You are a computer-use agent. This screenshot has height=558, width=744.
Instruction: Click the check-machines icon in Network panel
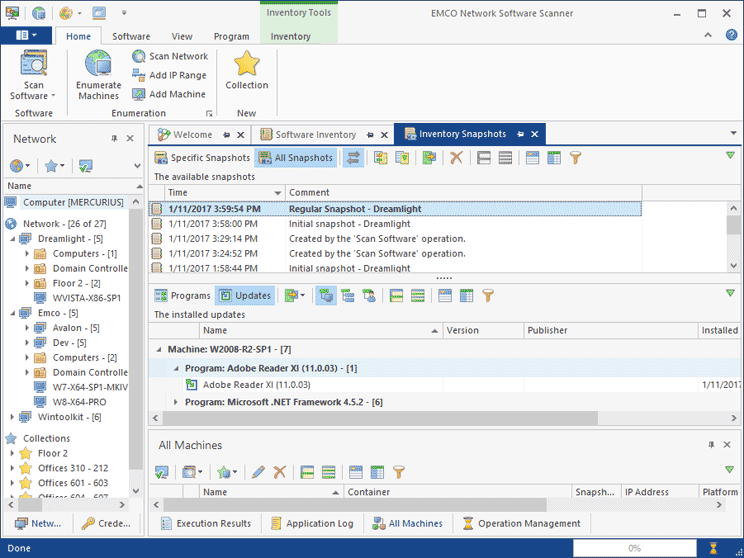click(86, 166)
